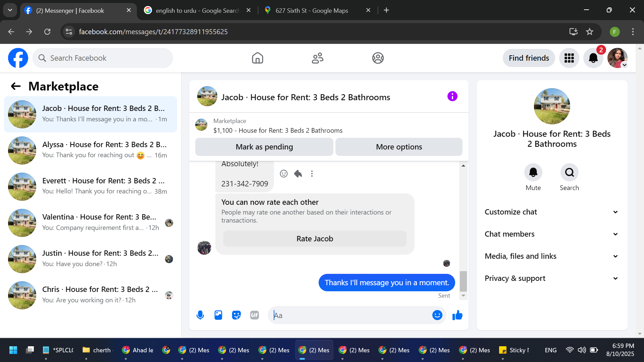
Task: Click the chat scrollbar thumb
Action: [x=463, y=281]
